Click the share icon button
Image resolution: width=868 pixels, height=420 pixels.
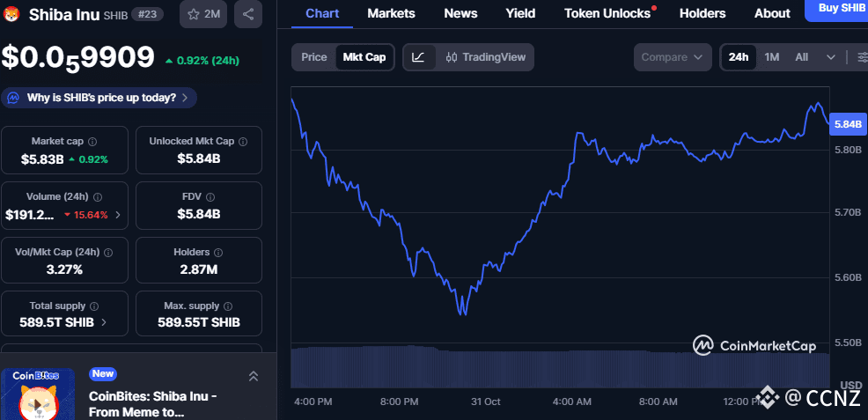point(248,14)
